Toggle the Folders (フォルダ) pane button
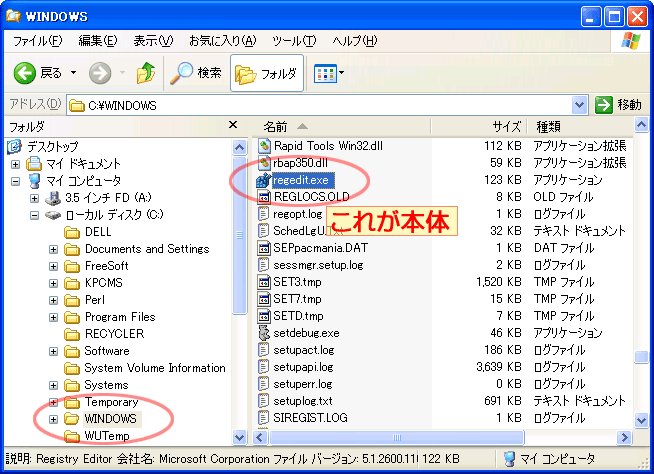This screenshot has width=654, height=474. click(267, 73)
